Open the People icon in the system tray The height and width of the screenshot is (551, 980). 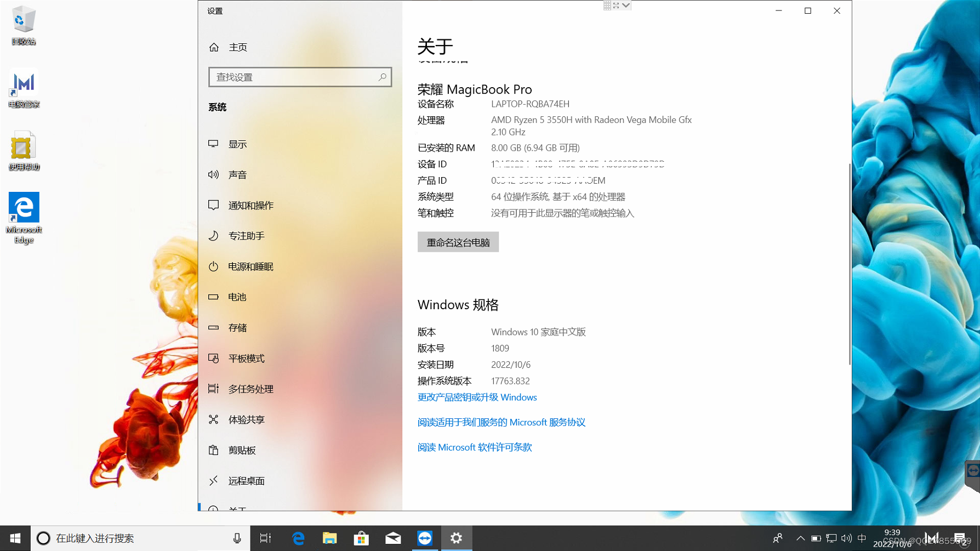[x=778, y=538]
